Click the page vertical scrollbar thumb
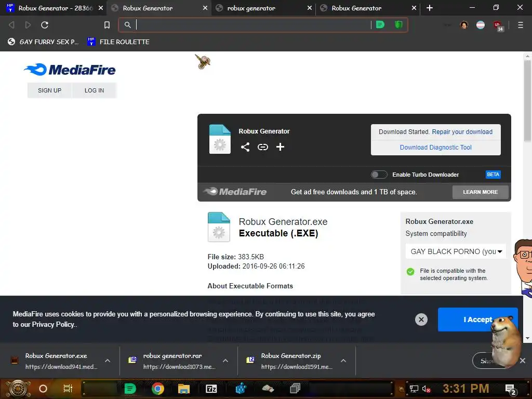Screen dimensions: 532x399 [527, 101]
